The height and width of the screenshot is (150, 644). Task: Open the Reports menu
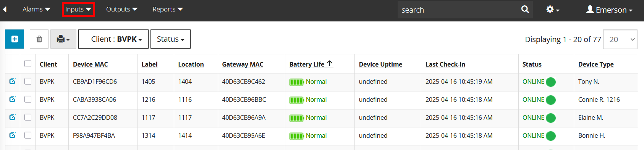pyautogui.click(x=168, y=9)
